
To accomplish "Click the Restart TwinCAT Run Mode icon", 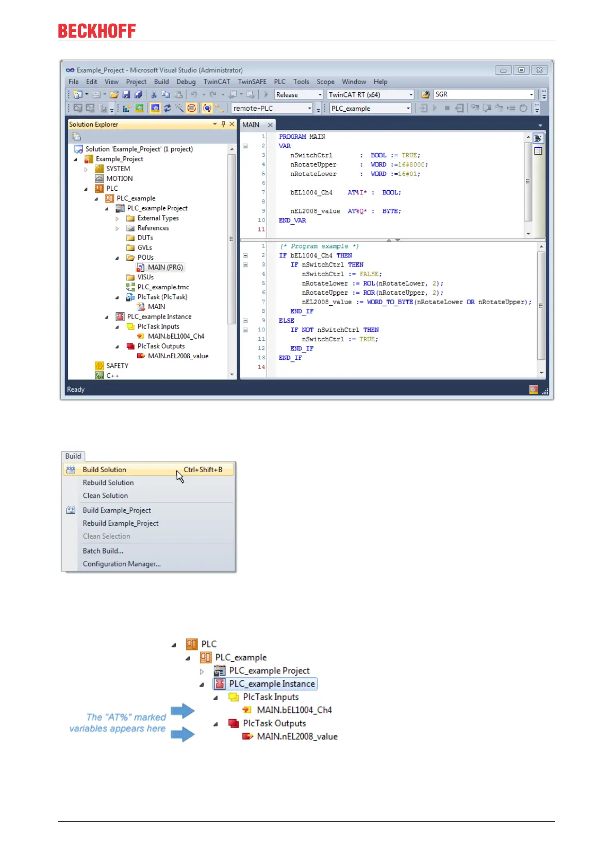I will [139, 108].
